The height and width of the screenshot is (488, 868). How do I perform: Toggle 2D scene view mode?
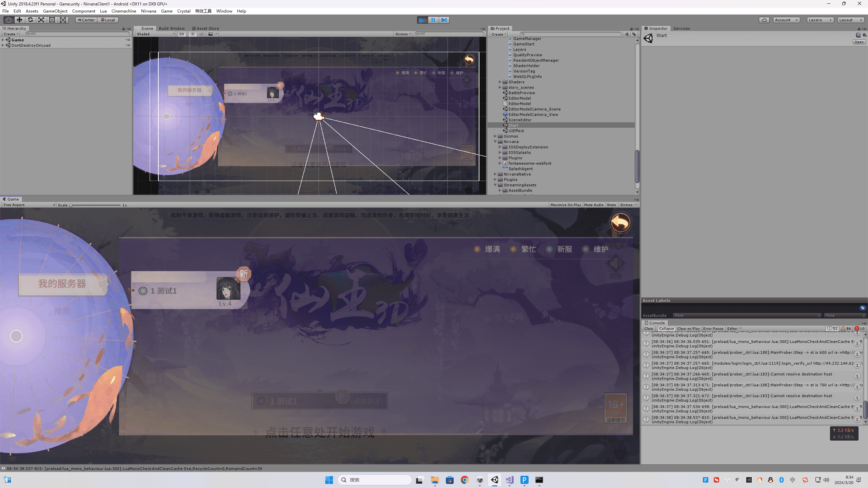181,34
